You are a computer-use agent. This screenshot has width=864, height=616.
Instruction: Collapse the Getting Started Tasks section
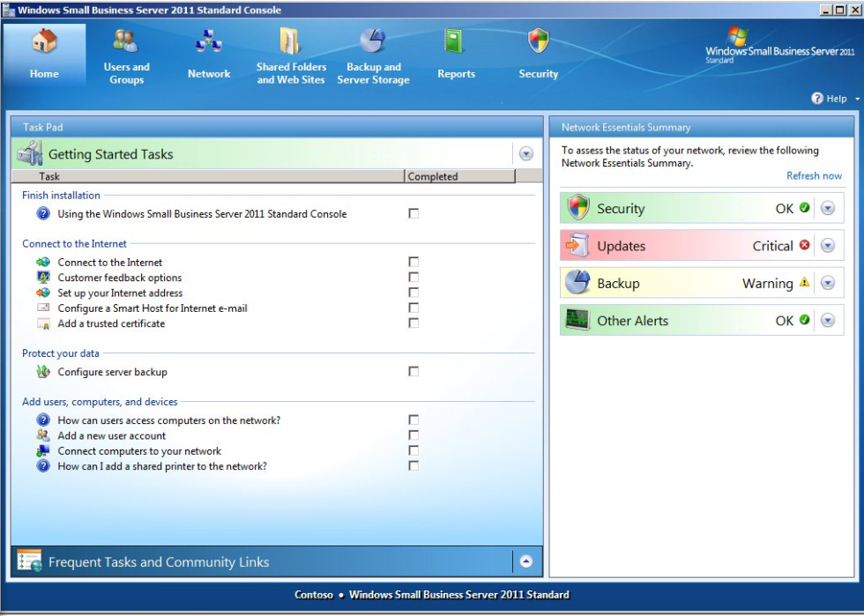click(x=526, y=154)
